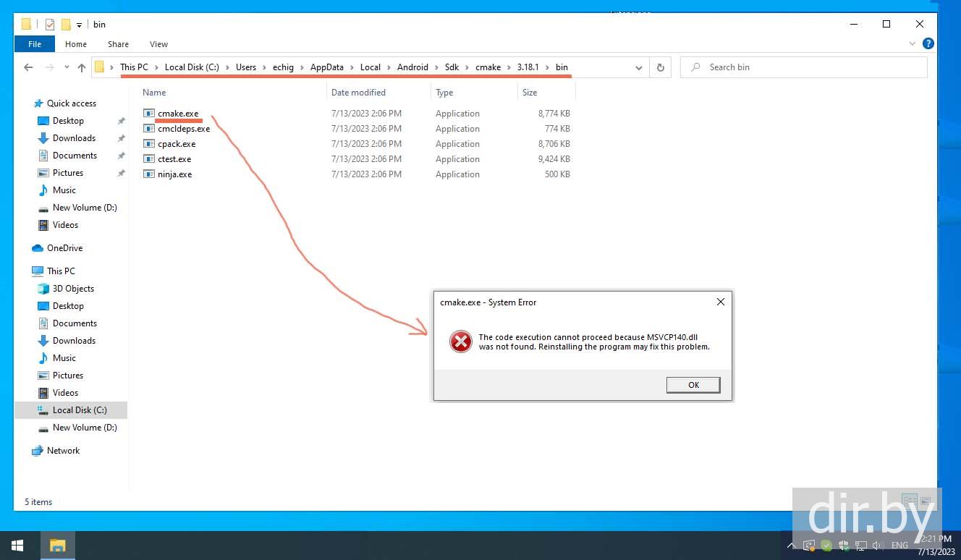961x560 pixels.
Task: Jump to AppData in the address breadcrumb
Action: click(327, 67)
